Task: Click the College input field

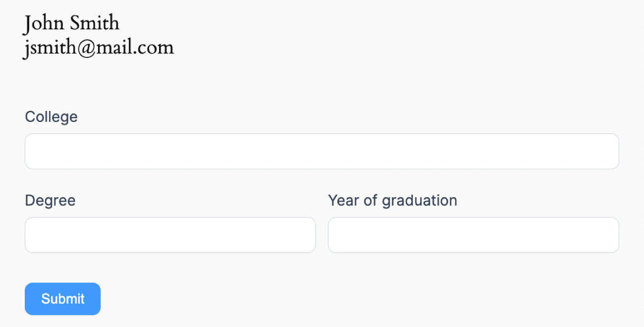Action: click(322, 151)
